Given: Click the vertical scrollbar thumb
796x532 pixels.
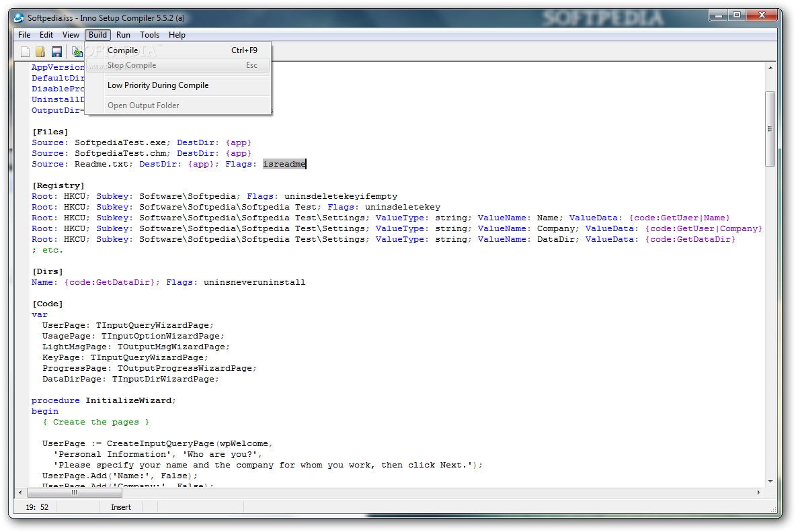Looking at the screenshot, I should click(770, 129).
